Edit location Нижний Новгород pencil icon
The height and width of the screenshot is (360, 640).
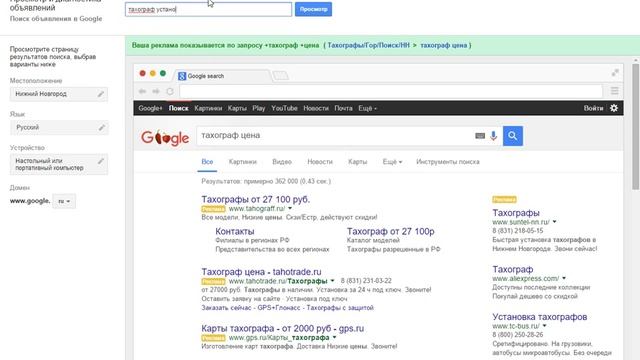click(x=101, y=94)
